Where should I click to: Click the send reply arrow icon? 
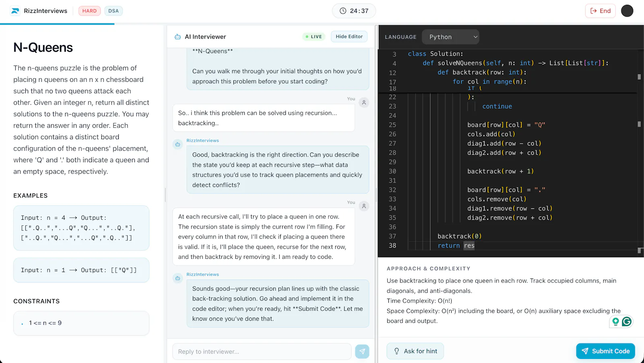(x=362, y=351)
